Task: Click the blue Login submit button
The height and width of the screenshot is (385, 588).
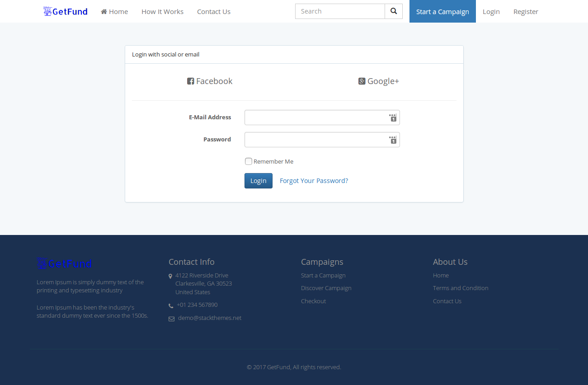Action: click(259, 181)
